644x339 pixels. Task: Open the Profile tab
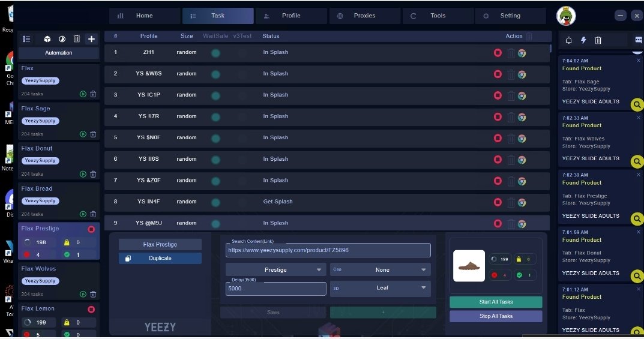(291, 16)
